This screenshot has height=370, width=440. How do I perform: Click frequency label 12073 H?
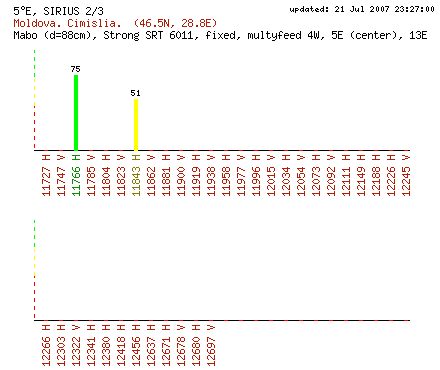pyautogui.click(x=316, y=175)
